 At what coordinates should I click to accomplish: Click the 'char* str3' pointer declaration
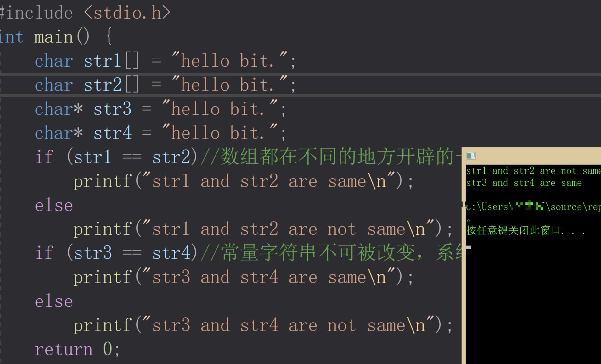click(160, 109)
